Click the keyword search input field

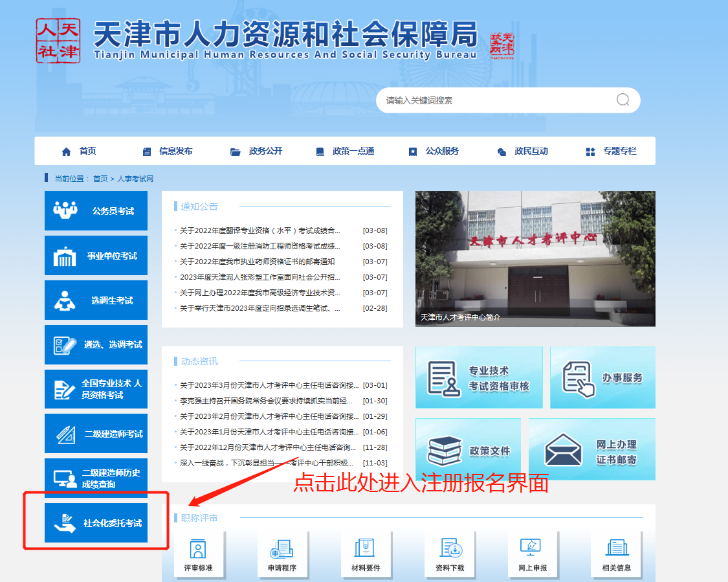click(495, 100)
